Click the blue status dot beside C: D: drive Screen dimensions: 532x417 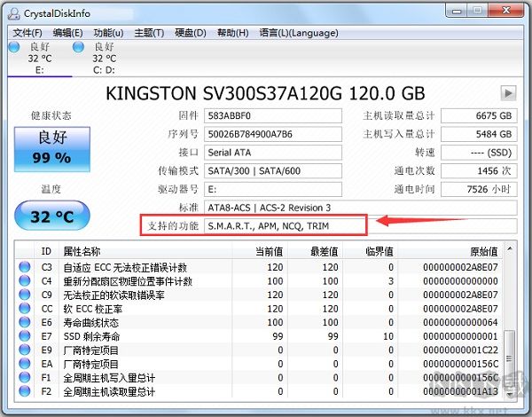(78, 46)
